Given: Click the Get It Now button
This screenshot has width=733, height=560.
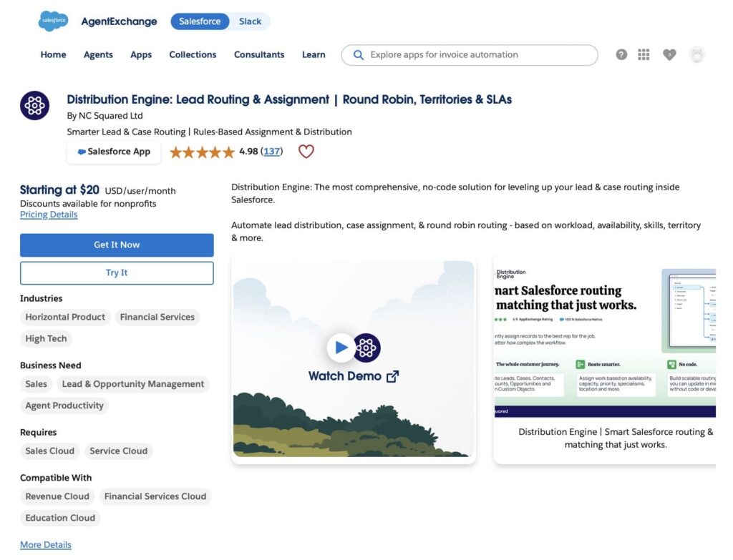Looking at the screenshot, I should coord(117,245).
